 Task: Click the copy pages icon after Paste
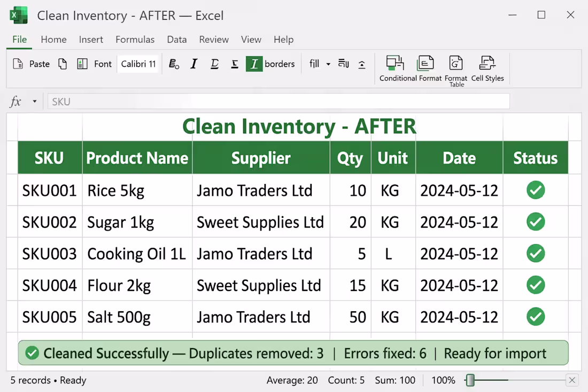pyautogui.click(x=63, y=64)
